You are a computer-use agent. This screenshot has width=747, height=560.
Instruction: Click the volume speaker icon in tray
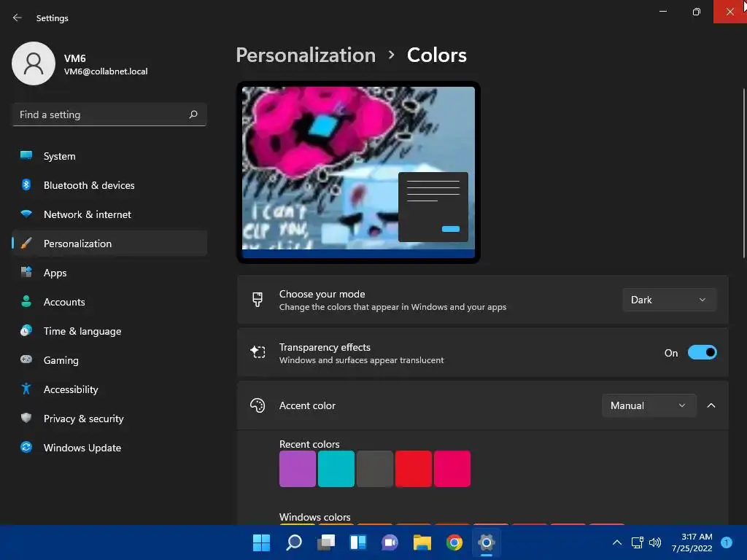[655, 542]
